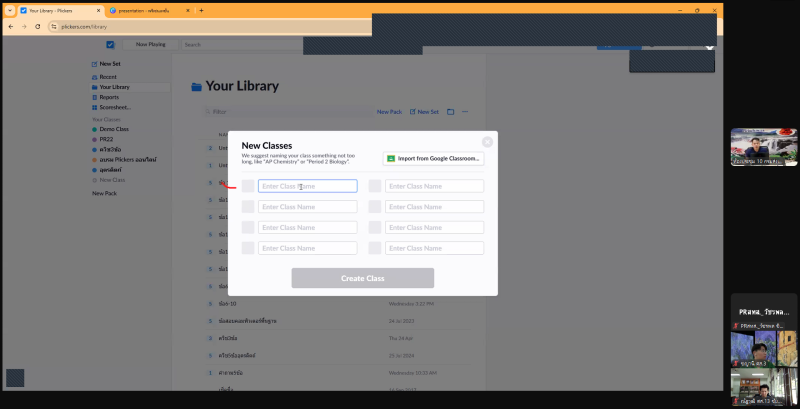
Task: Click the Plickers checkmark logo icon
Action: point(110,44)
